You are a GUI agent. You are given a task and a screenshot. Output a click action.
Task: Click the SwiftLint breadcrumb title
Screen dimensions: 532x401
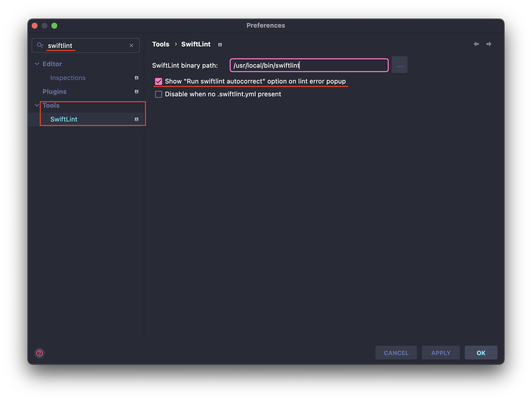pos(196,44)
